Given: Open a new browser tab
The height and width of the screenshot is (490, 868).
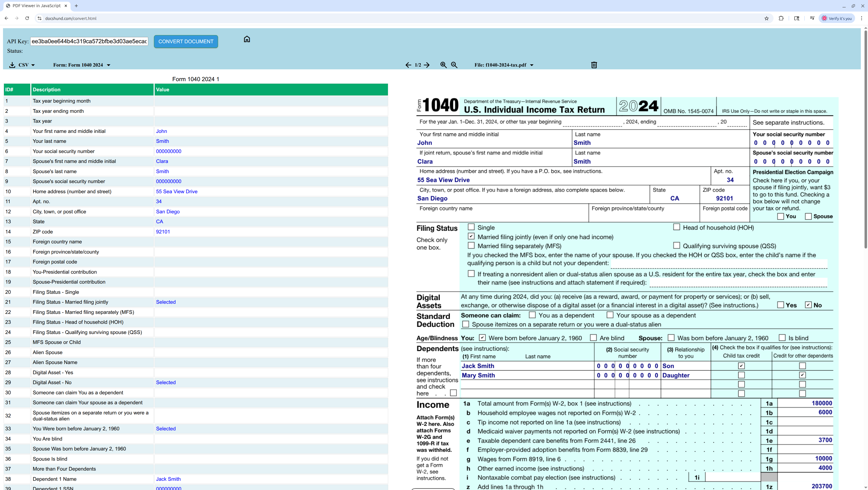Looking at the screenshot, I should (76, 6).
